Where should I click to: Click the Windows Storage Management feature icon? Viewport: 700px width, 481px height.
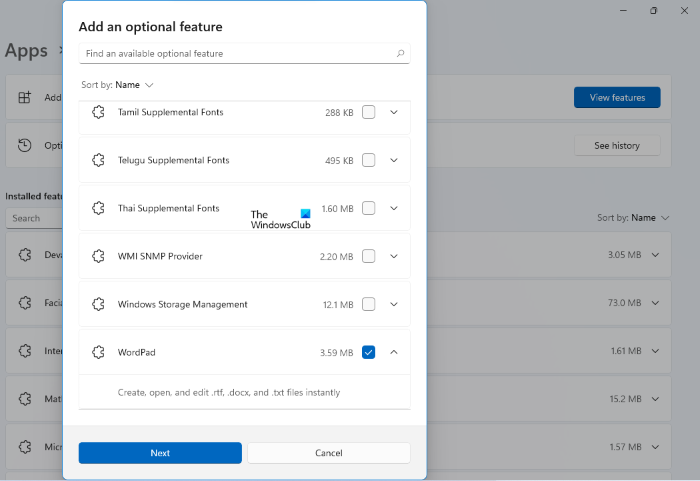[x=98, y=304]
